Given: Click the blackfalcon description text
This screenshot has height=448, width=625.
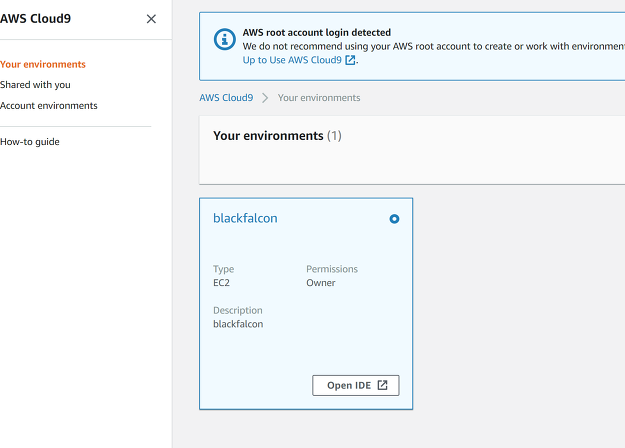Looking at the screenshot, I should coord(238,324).
